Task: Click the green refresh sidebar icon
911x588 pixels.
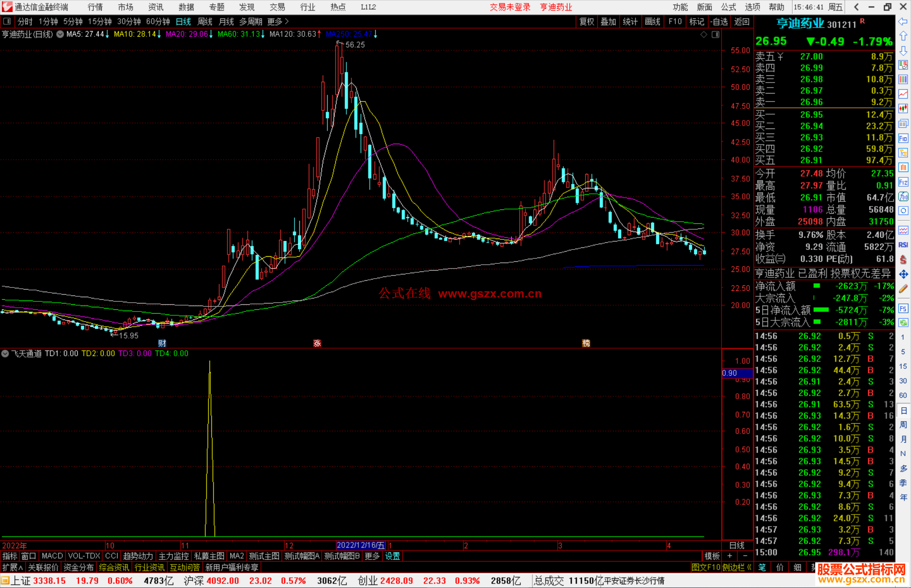Action: tap(903, 323)
